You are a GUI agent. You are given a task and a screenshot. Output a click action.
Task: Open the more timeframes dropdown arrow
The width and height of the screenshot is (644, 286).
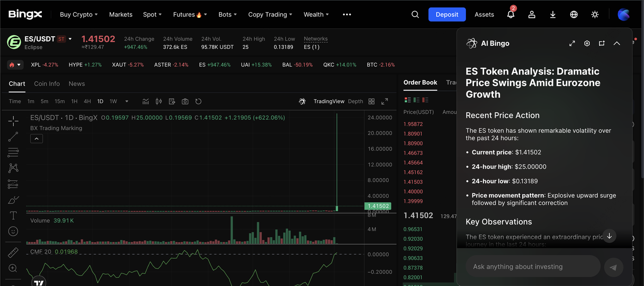[x=127, y=101]
